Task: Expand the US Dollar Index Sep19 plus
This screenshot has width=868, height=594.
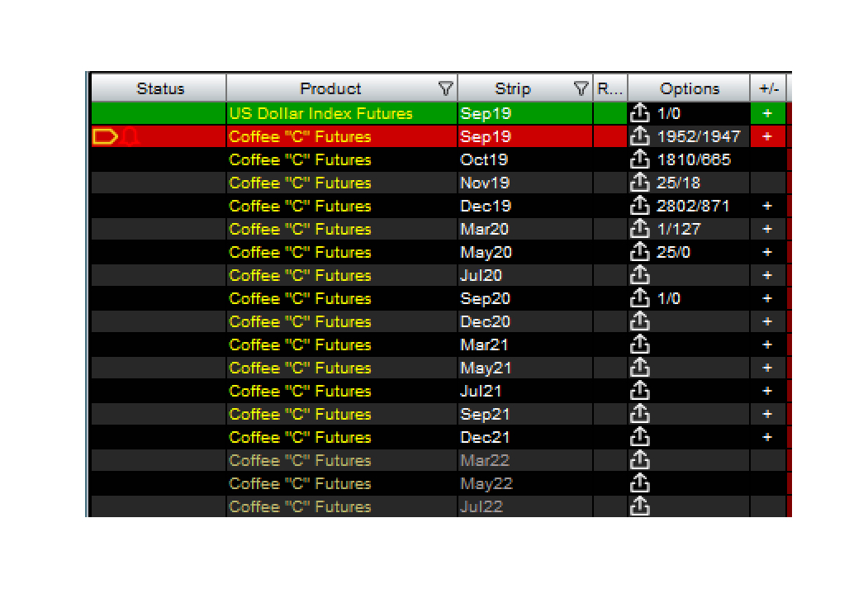Action: click(x=767, y=113)
